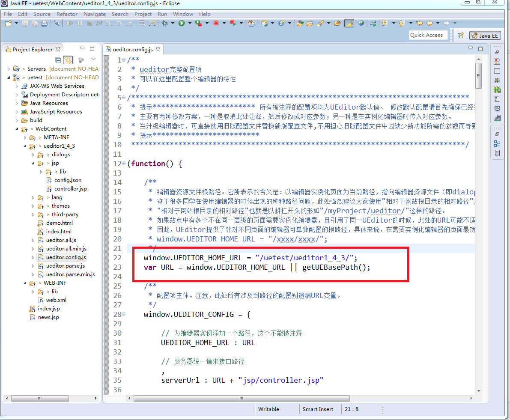This screenshot has width=510, height=420.
Task: Open the New wizard dropdown arrow
Action: pos(16,23)
